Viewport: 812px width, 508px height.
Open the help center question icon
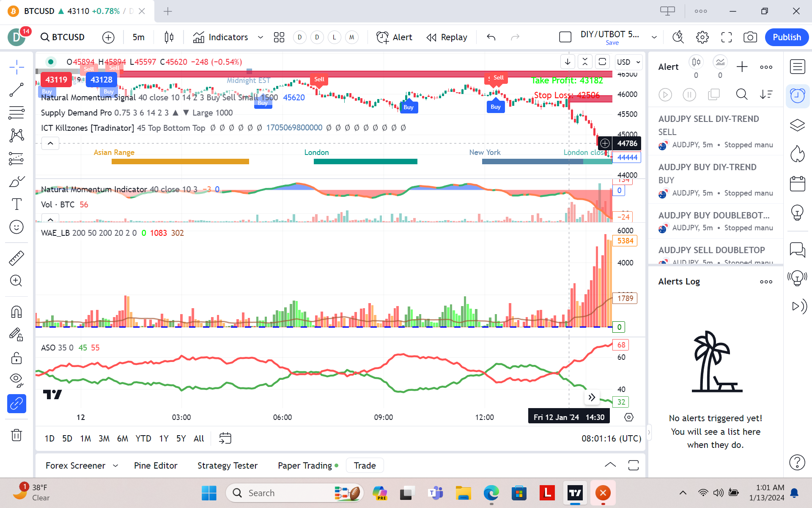coord(797,462)
